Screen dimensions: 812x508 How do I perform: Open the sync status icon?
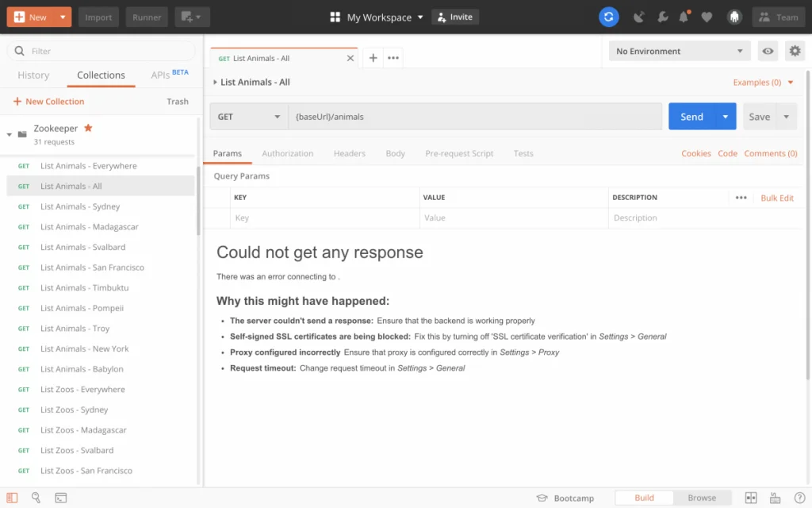pyautogui.click(x=608, y=16)
